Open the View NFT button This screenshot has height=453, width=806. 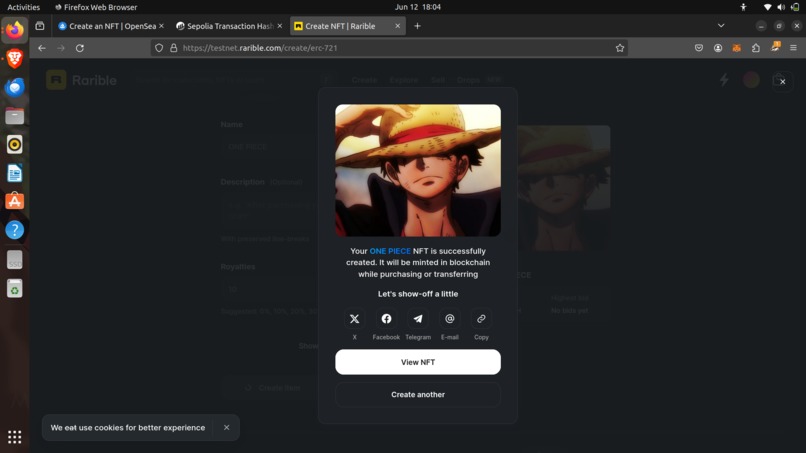pyautogui.click(x=418, y=362)
